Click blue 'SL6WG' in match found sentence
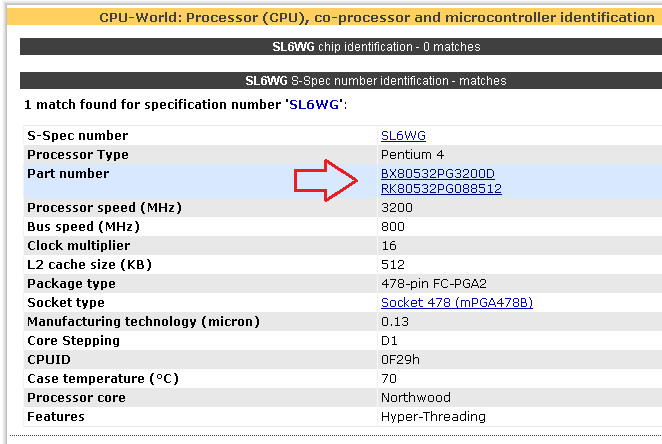The width and height of the screenshot is (662, 444). (314, 104)
